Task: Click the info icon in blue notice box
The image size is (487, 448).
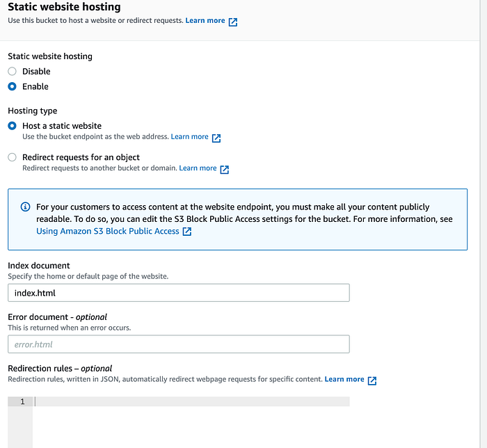Action: click(x=26, y=207)
